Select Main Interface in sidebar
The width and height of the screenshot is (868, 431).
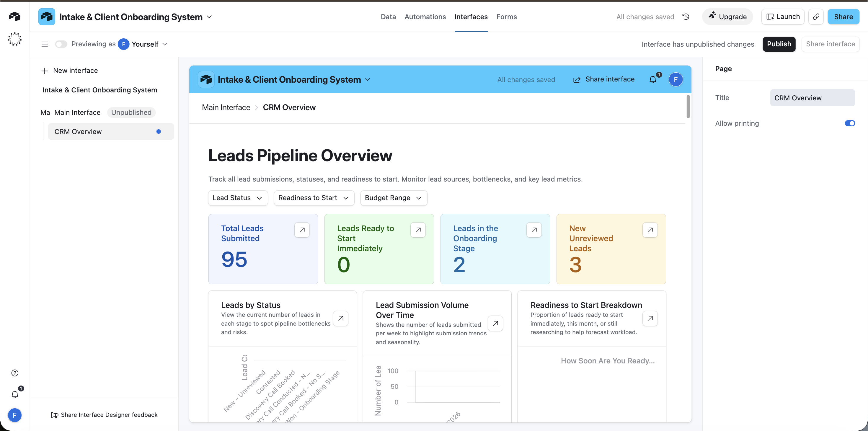(77, 112)
